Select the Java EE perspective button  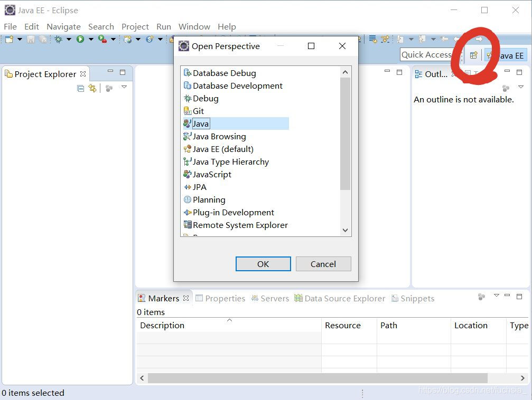pos(506,55)
